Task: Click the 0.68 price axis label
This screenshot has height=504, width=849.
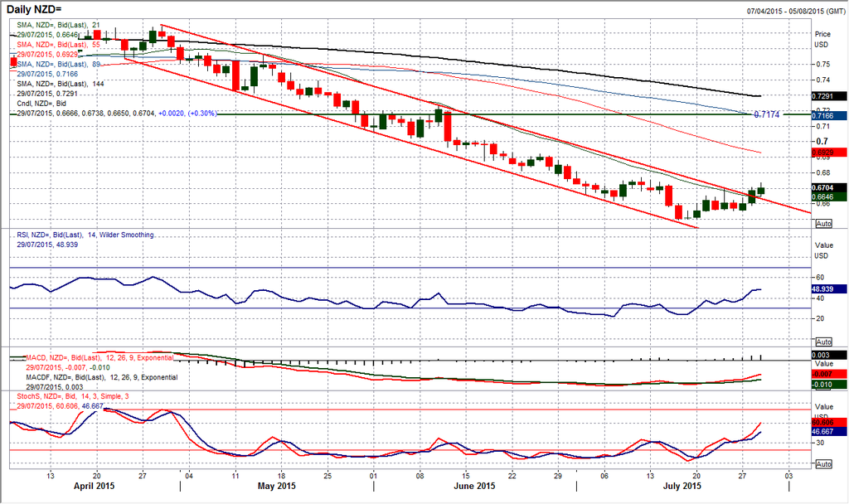Action: point(823,172)
